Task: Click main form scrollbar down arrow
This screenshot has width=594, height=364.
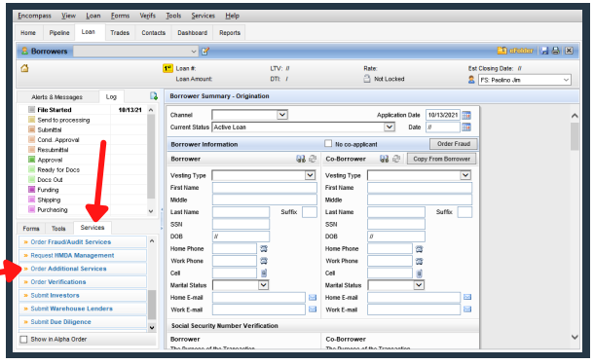Action: [575, 337]
